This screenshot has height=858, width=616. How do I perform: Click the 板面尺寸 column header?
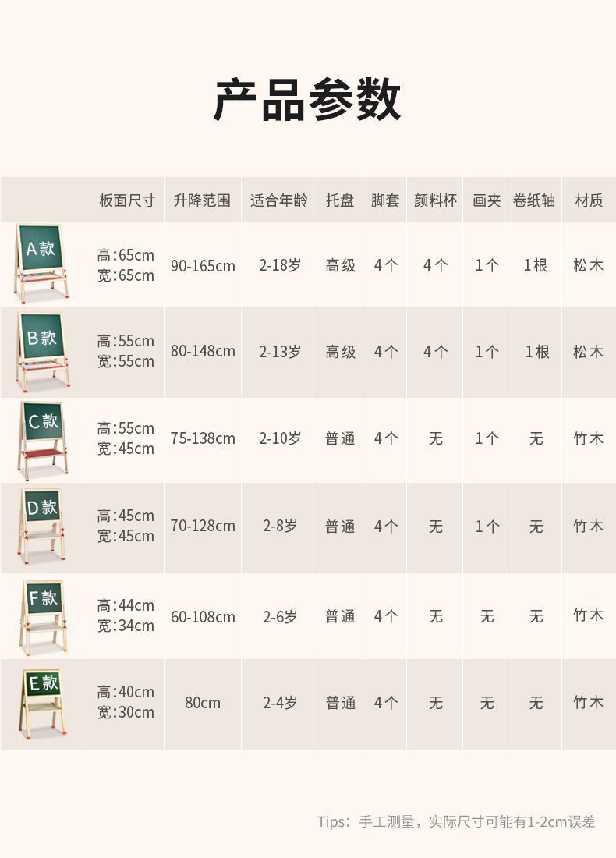point(126,200)
